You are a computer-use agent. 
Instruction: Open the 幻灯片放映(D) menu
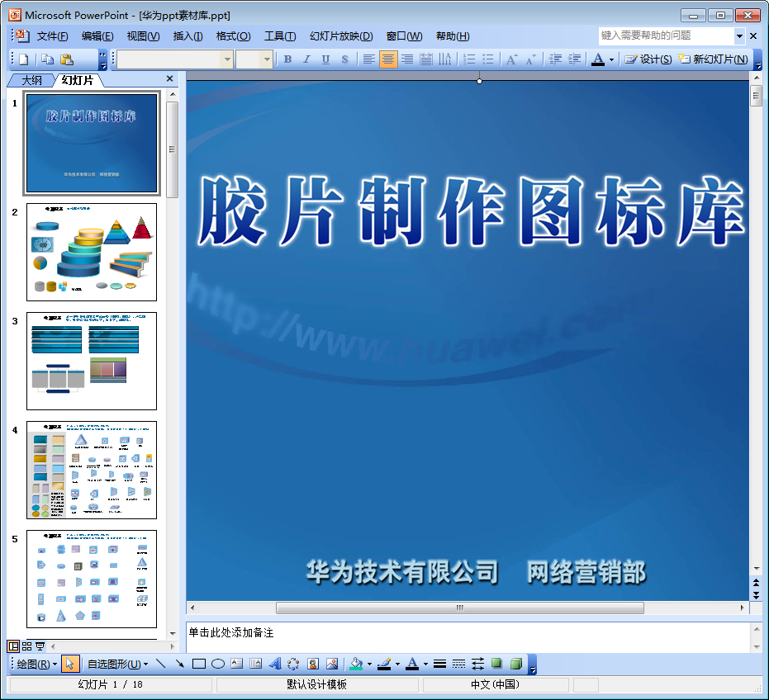point(341,36)
